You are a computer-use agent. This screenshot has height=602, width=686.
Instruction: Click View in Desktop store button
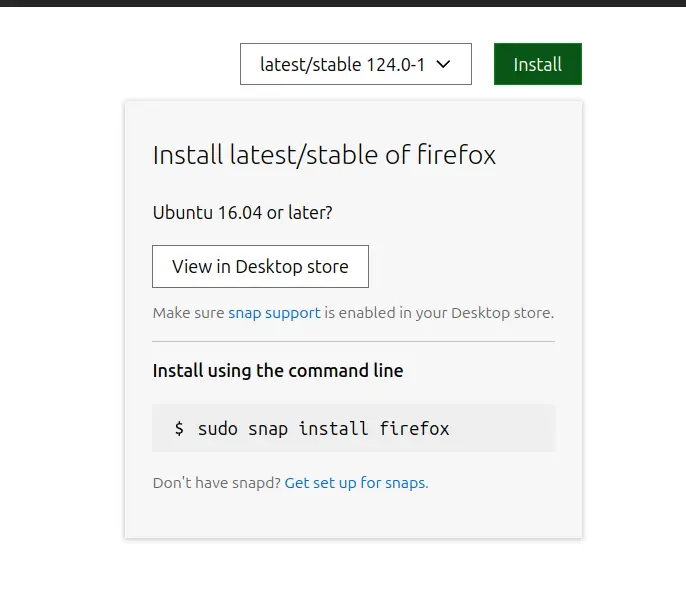[x=260, y=266]
